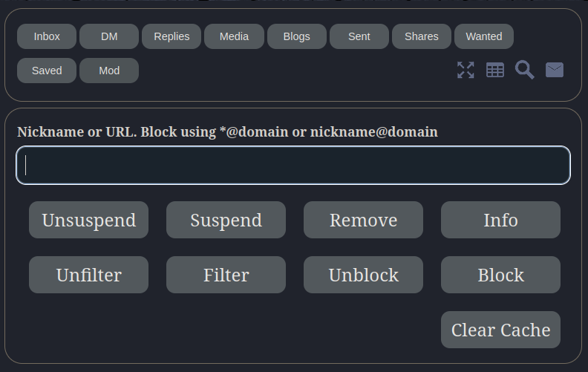Open the Blogs tab
This screenshot has width=588, height=372.
click(x=296, y=36)
